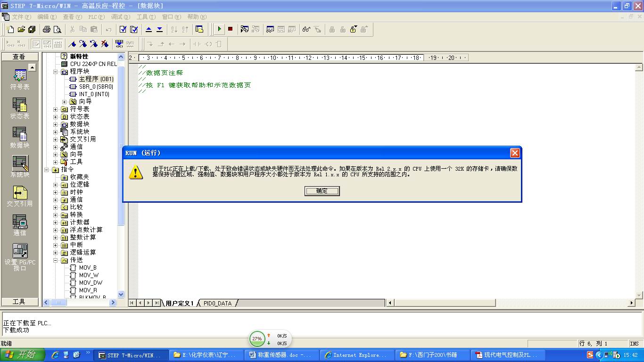The height and width of the screenshot is (362, 644).
Task: Print using the printer toolbar icon
Action: click(47, 29)
